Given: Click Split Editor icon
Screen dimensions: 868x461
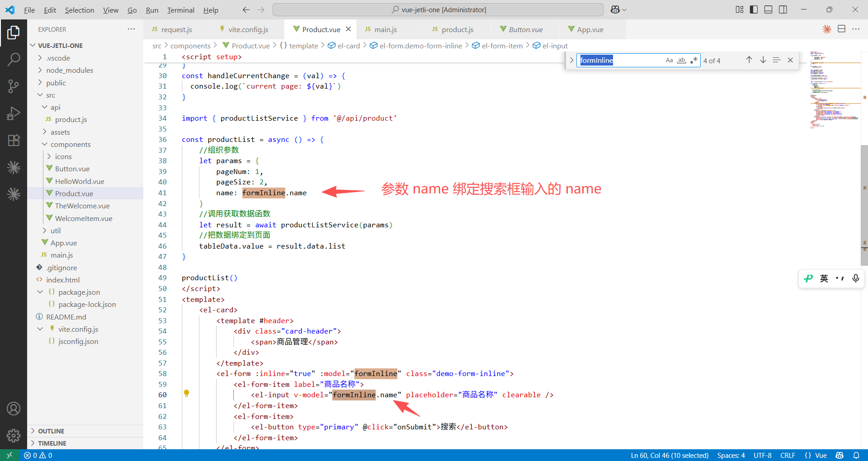Looking at the screenshot, I should tap(841, 29).
